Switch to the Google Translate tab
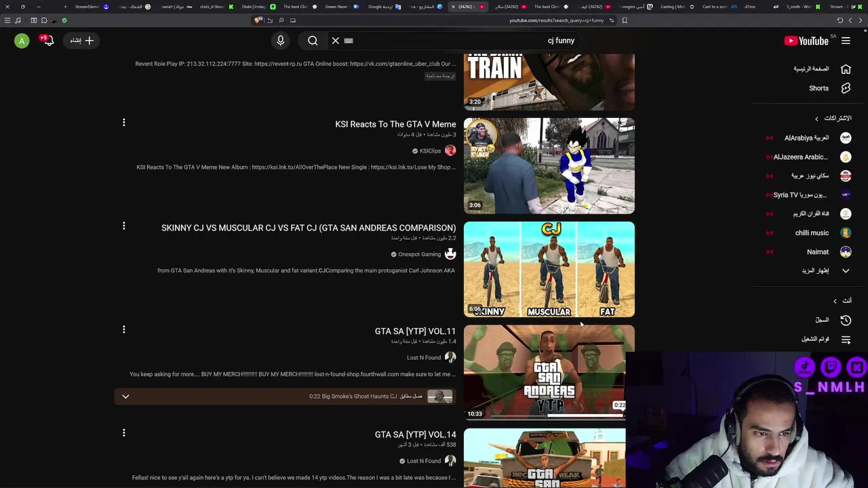The width and height of the screenshot is (868, 488). click(384, 7)
